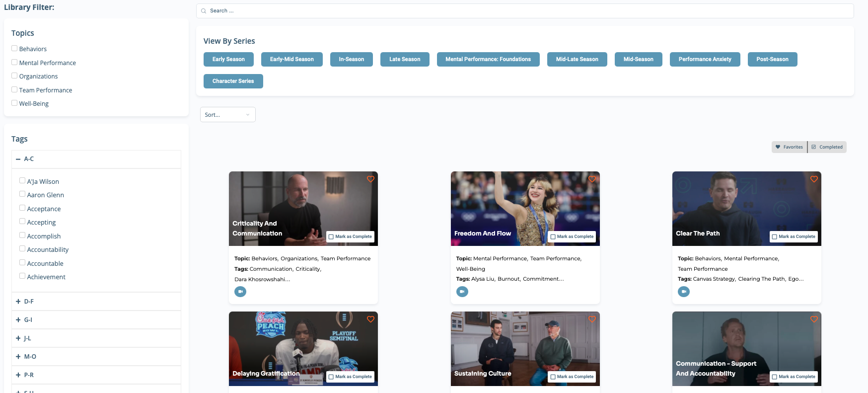Expand the D-F tags group
The image size is (868, 393).
[x=96, y=302]
